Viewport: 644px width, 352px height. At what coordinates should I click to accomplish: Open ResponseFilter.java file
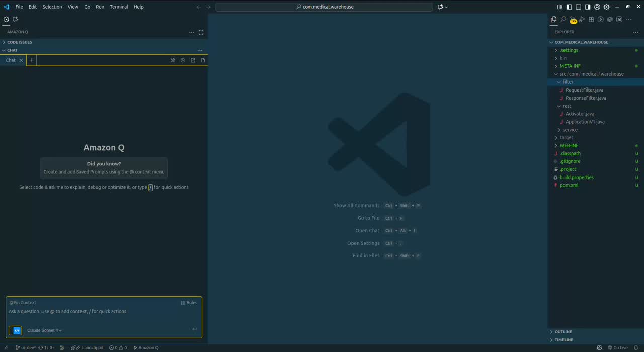586,98
